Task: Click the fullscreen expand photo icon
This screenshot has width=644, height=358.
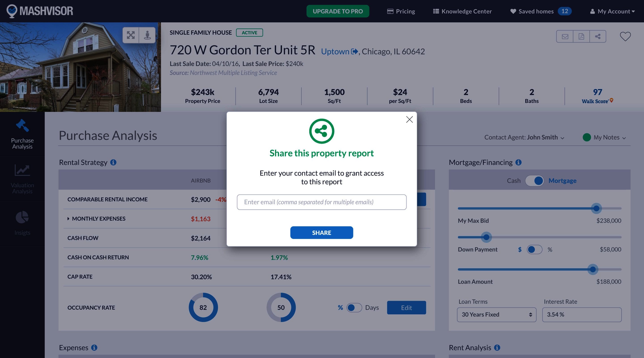Action: (131, 35)
